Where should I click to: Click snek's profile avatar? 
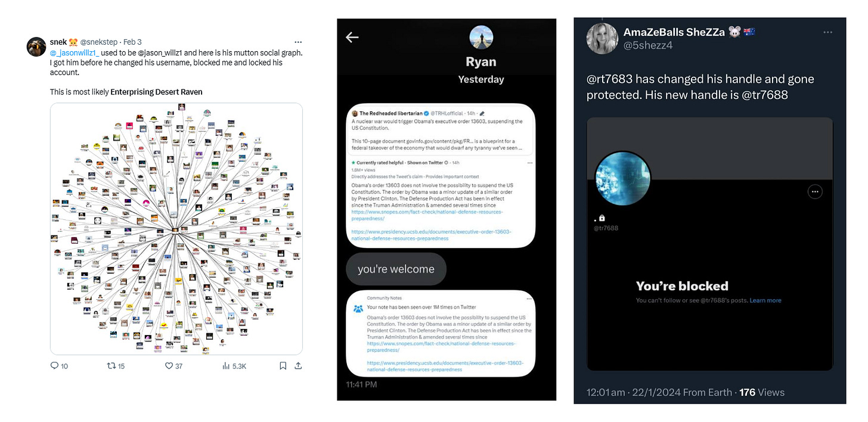(36, 46)
